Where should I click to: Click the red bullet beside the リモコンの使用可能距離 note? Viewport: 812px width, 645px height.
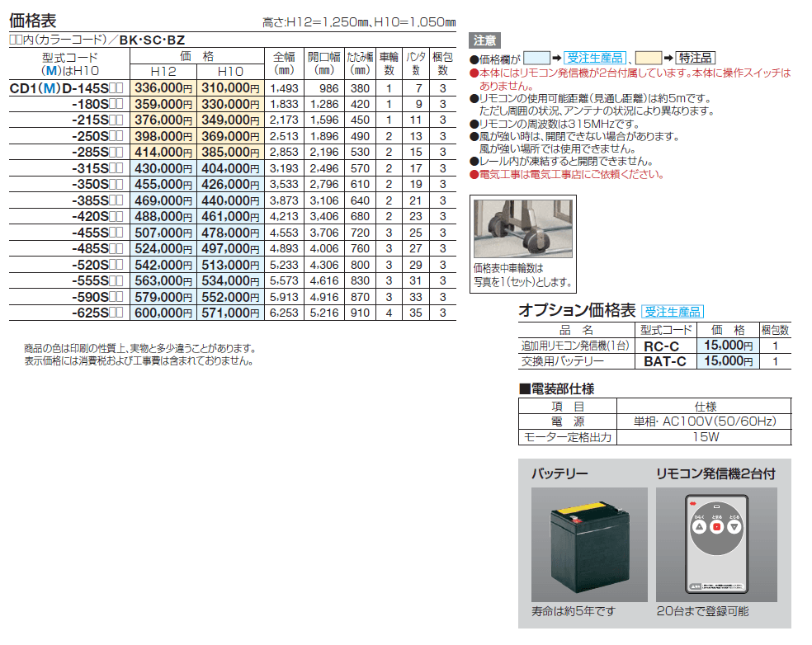click(x=476, y=97)
